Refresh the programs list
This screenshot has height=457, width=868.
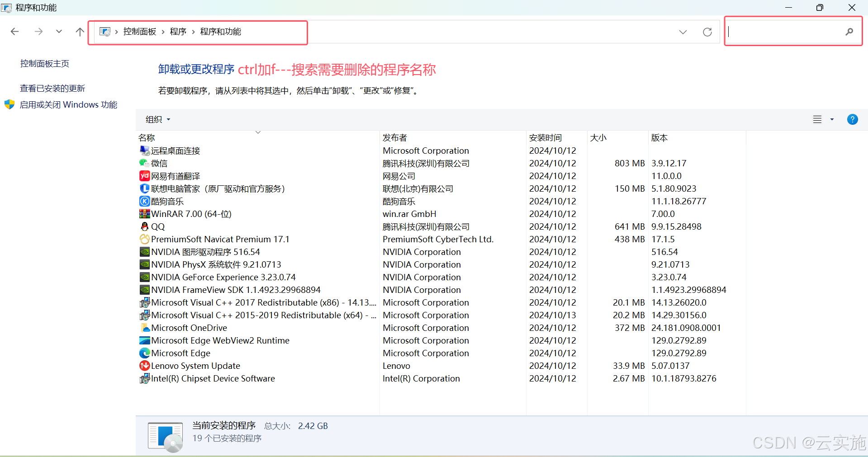707,32
